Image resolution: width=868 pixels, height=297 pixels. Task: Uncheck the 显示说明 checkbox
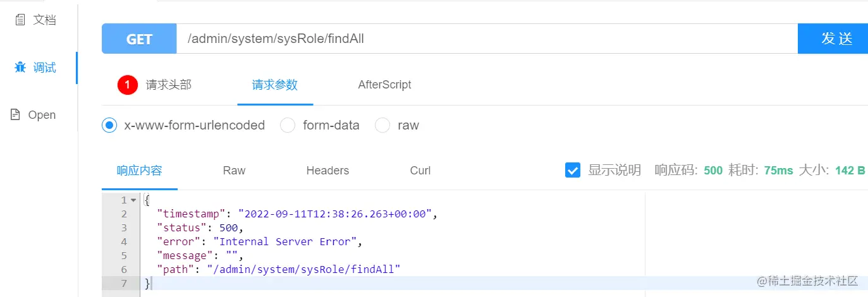573,170
